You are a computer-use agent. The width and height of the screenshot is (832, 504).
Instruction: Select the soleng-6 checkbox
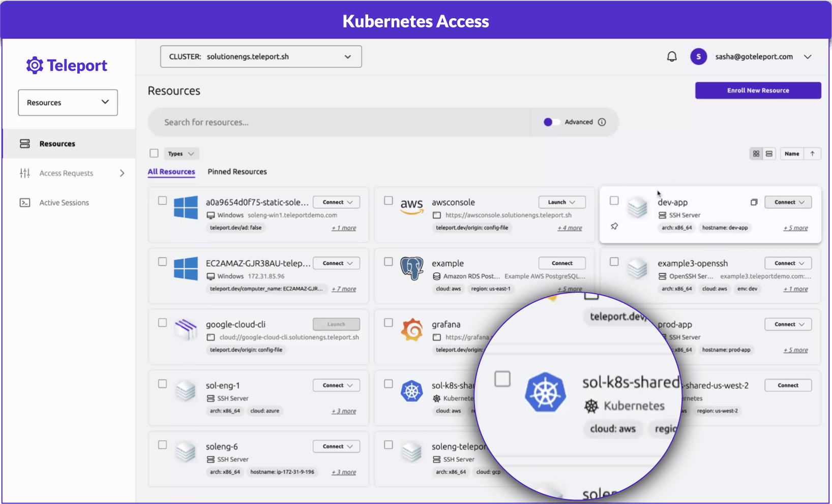(162, 445)
